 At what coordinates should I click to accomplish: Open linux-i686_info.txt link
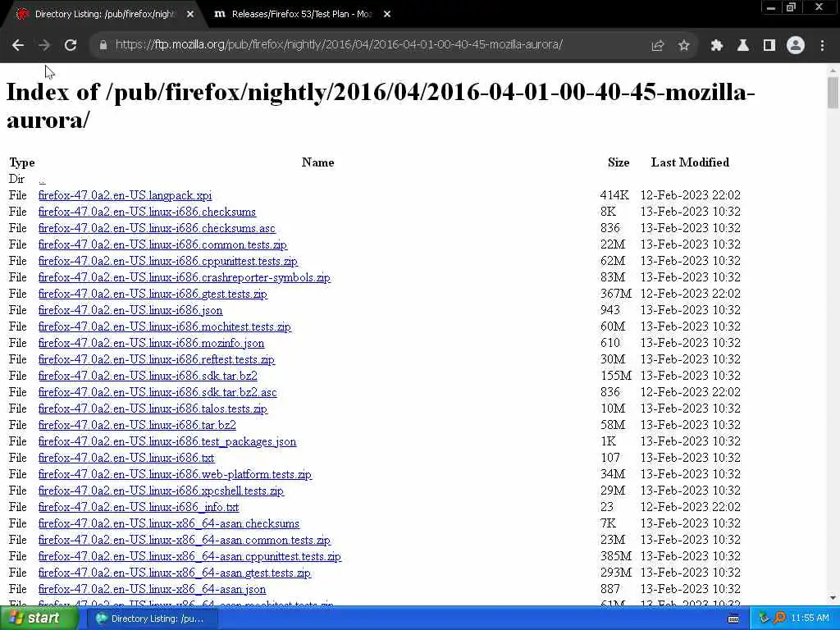click(x=139, y=507)
